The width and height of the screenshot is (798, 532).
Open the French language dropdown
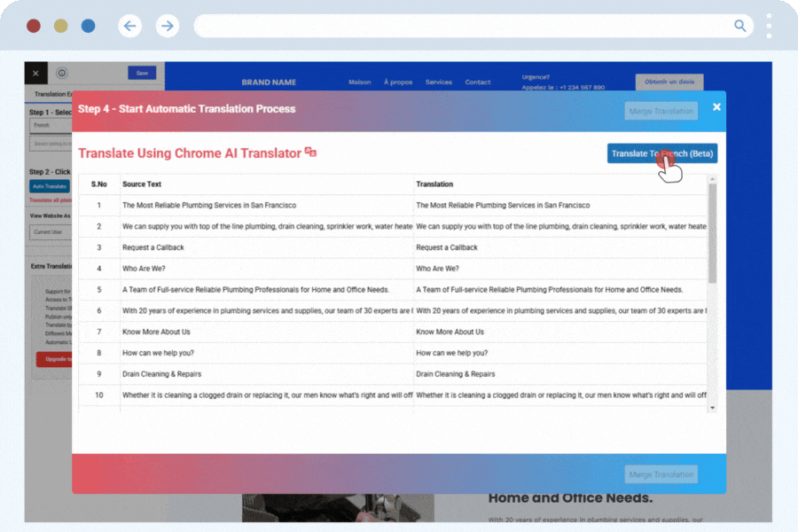pyautogui.click(x=50, y=126)
